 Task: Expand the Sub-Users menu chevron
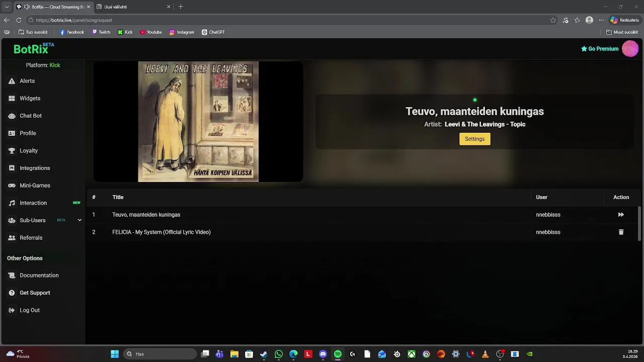[x=79, y=220]
